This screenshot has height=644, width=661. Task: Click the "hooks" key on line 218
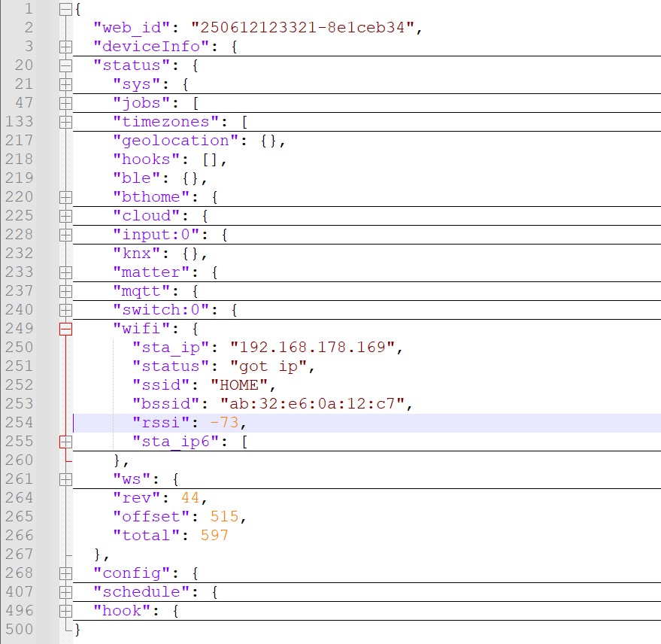147,159
